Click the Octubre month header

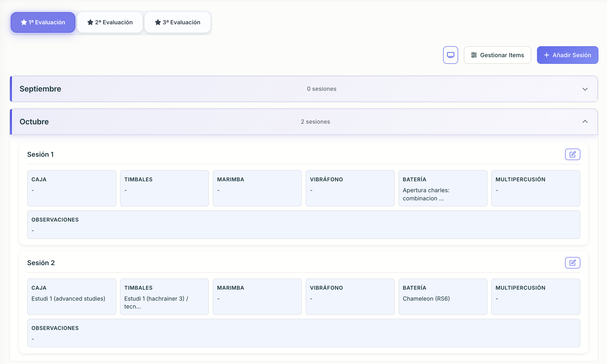click(34, 122)
